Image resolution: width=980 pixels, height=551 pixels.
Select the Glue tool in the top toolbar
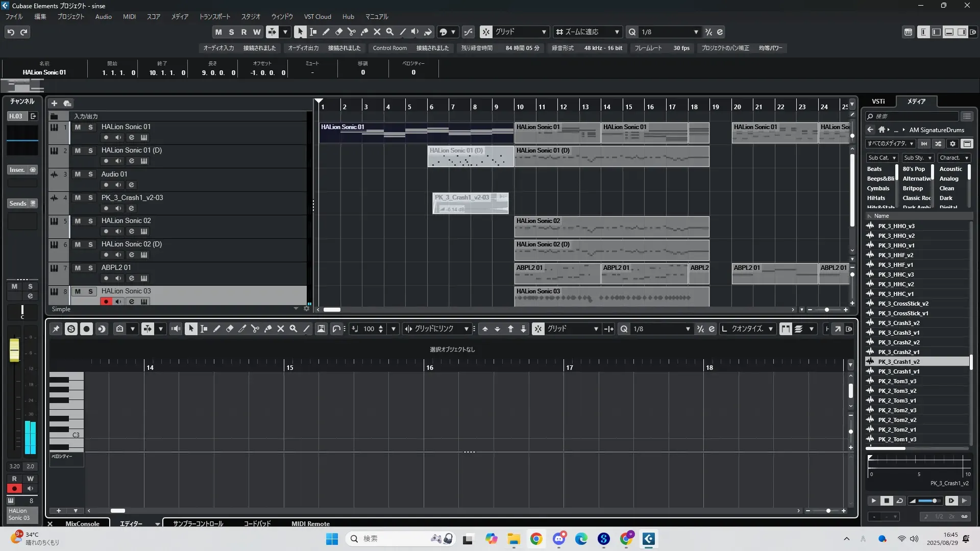coord(364,32)
